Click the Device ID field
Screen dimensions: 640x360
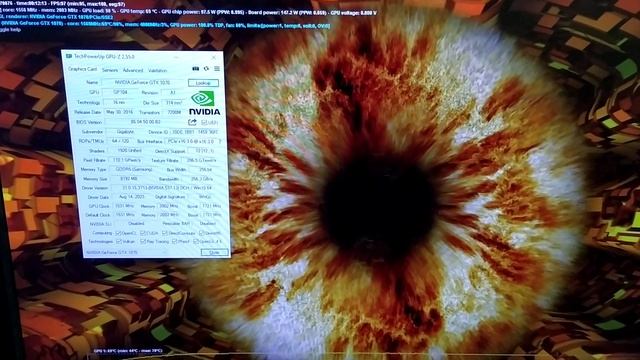194,132
